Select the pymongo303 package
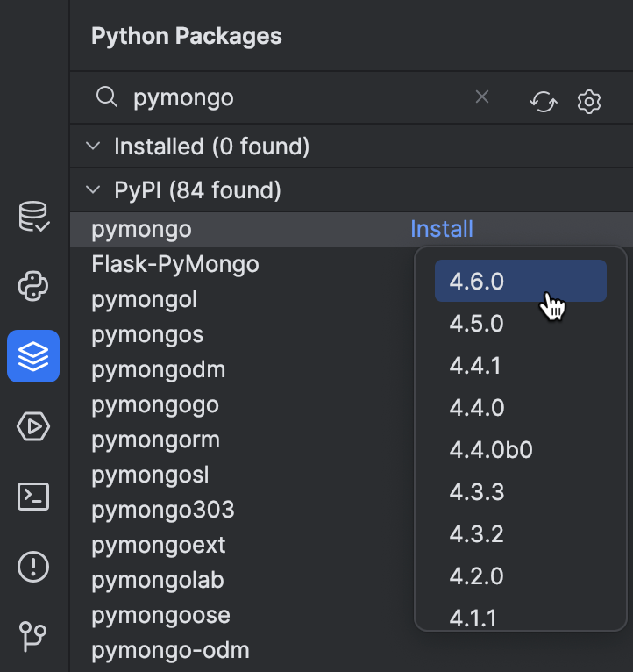The image size is (633, 672). tap(163, 510)
